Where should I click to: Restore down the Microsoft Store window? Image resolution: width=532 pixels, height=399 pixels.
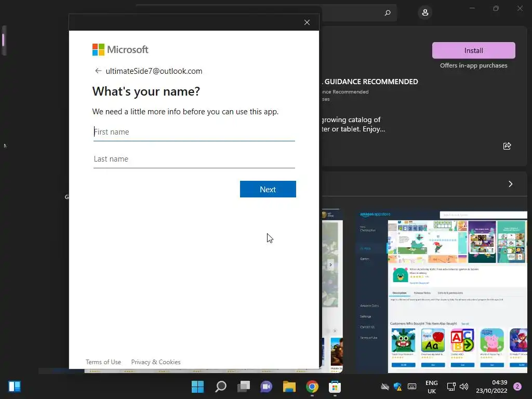pos(496,8)
